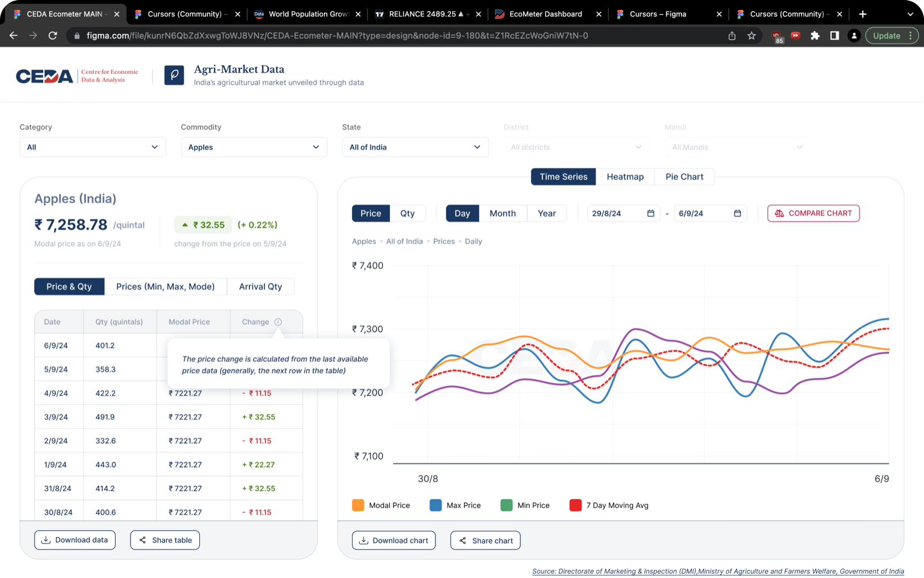This screenshot has width=924, height=578.
Task: Select the Price toggle in chart
Action: tap(371, 213)
